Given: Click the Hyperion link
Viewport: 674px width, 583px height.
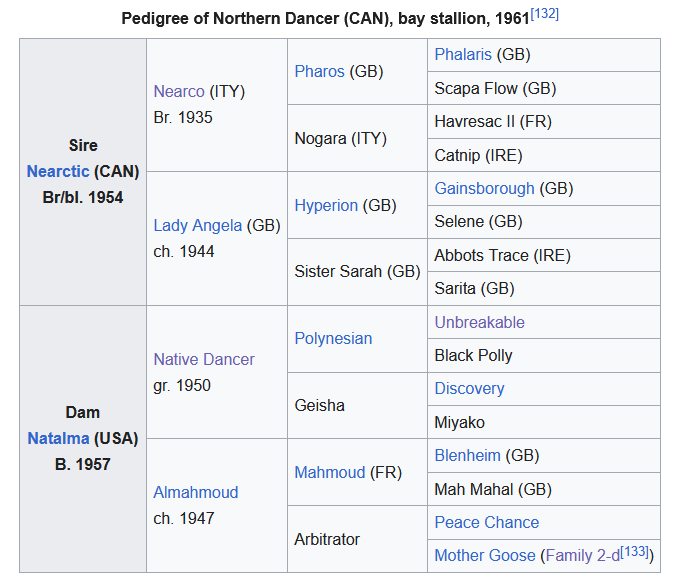Looking at the screenshot, I should pyautogui.click(x=326, y=206).
